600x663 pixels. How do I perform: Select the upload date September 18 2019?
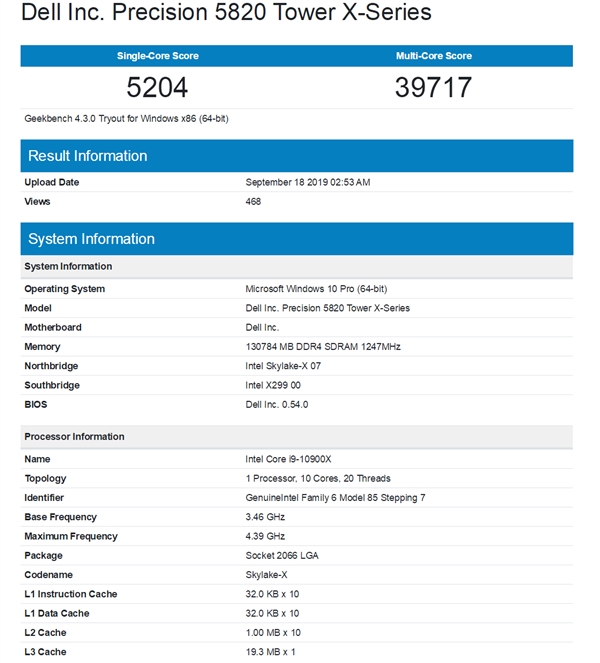[x=308, y=182]
